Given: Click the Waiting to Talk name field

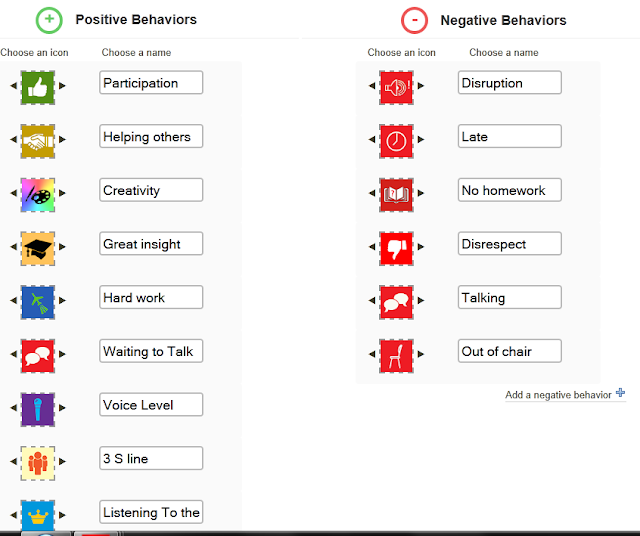Looking at the screenshot, I should pyautogui.click(x=151, y=351).
